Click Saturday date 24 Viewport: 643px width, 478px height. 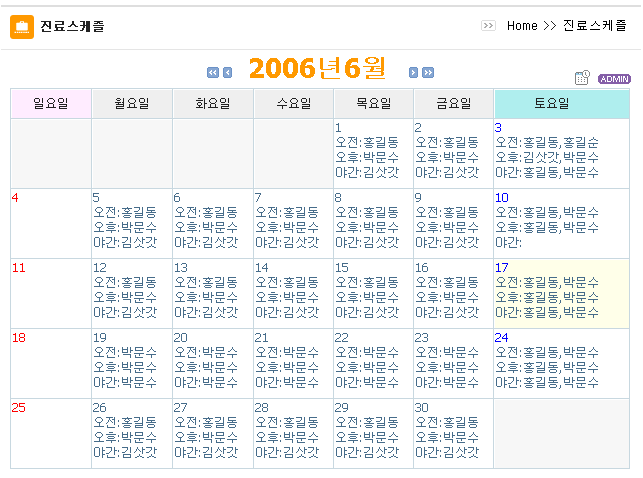pyautogui.click(x=502, y=338)
